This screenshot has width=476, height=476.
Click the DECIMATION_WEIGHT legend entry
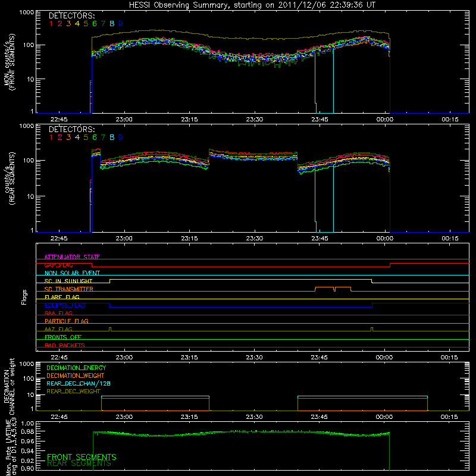pyautogui.click(x=76, y=375)
